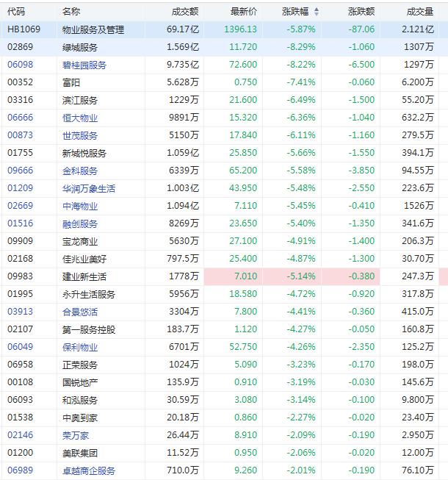This screenshot has width=448, height=480.
Task: Open the 金科服务 stock link
Action: tap(80, 171)
